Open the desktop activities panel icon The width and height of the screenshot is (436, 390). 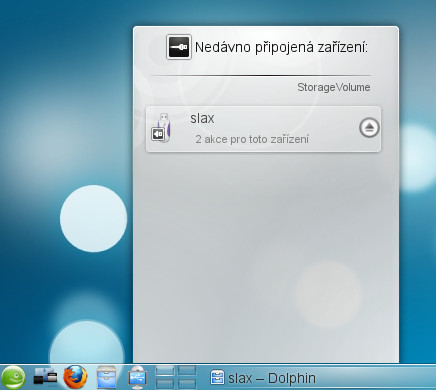[x=45, y=377]
